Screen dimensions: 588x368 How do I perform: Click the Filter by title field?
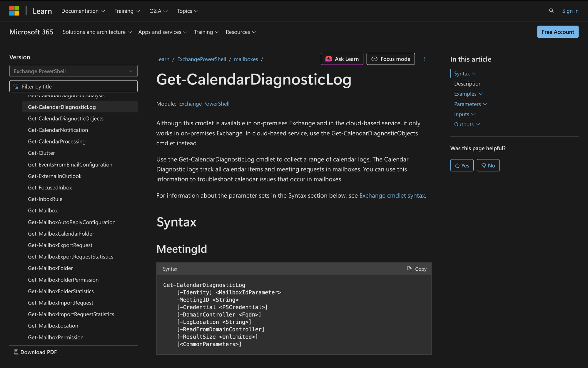[73, 86]
